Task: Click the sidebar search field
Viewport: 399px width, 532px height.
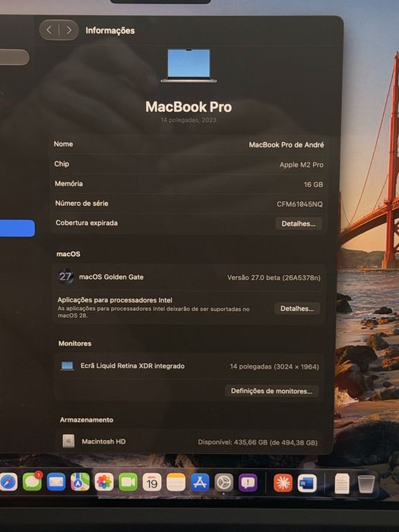Action: [14, 57]
